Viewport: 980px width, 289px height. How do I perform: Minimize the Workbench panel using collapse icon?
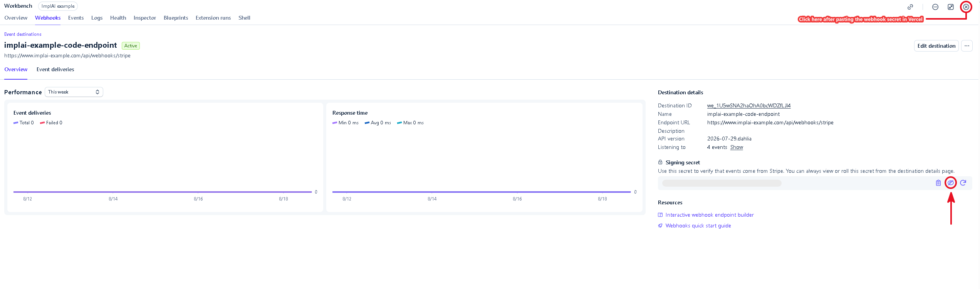[x=951, y=7]
